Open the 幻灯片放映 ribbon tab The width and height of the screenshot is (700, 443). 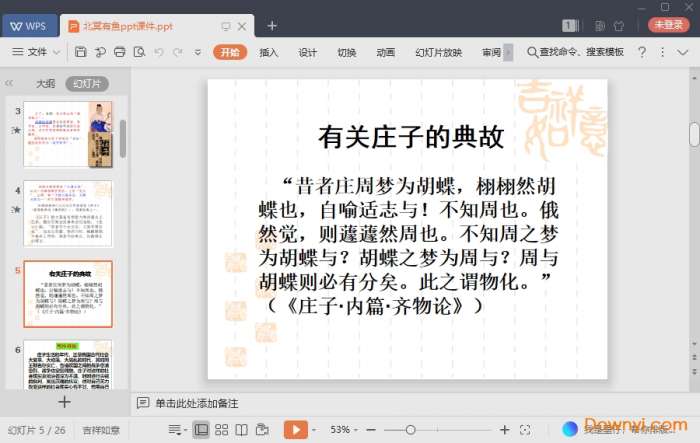click(438, 52)
